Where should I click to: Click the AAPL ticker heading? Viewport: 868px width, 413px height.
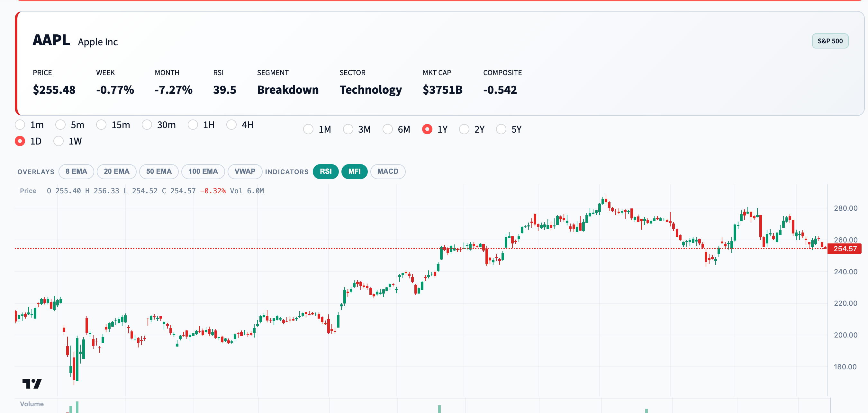(51, 40)
